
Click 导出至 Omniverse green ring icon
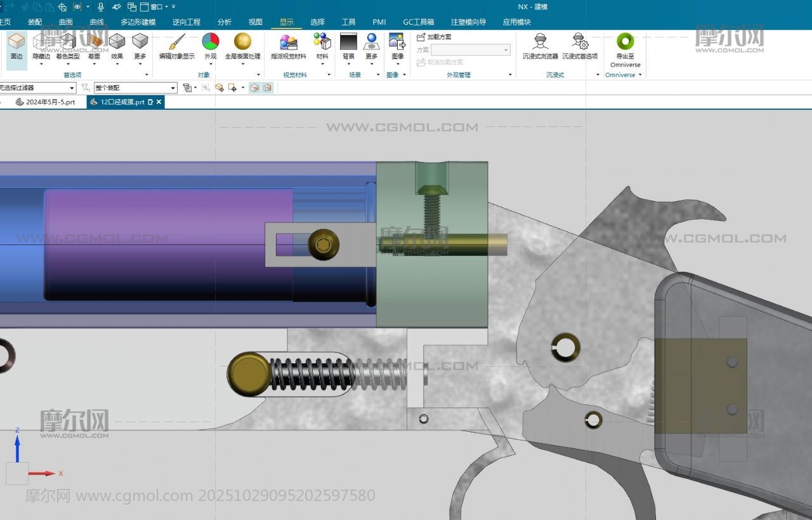click(625, 43)
